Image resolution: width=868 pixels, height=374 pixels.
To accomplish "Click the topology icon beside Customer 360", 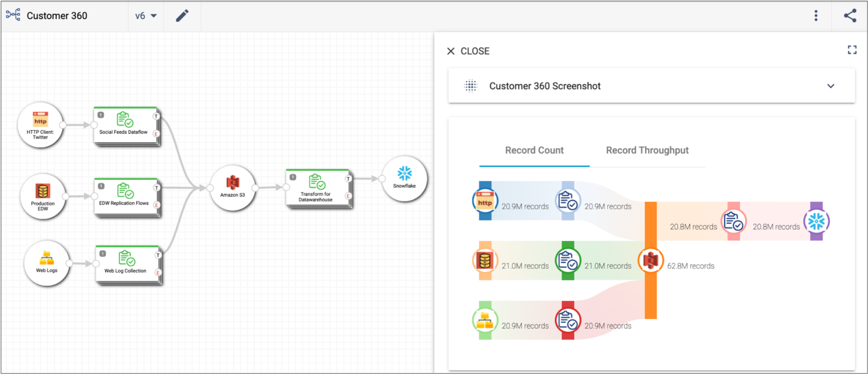I will (13, 15).
